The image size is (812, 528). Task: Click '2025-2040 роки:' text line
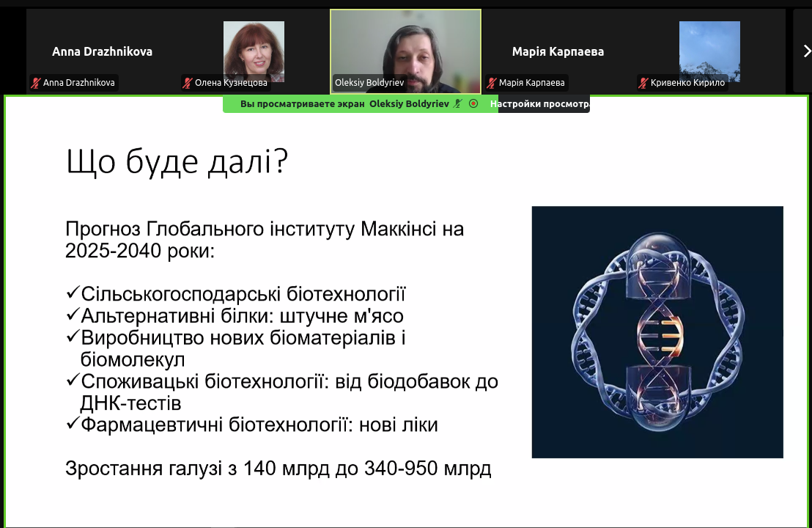click(140, 251)
